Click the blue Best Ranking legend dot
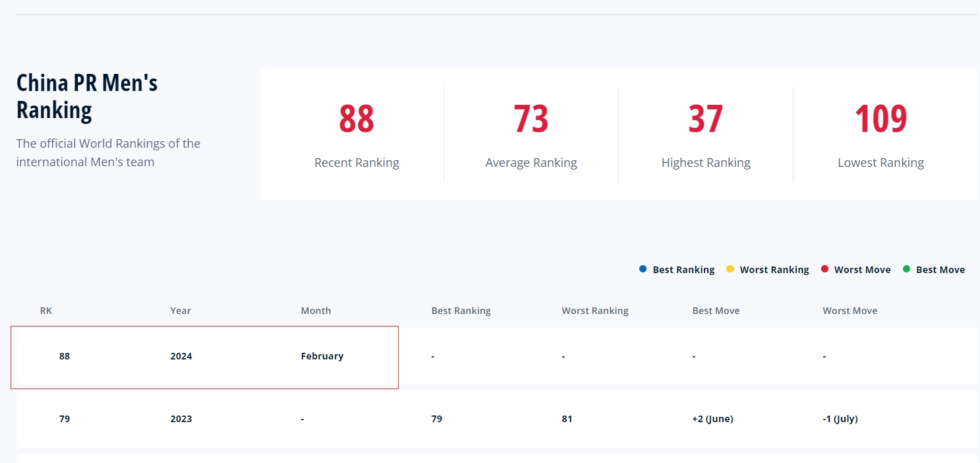980x463 pixels. pyautogui.click(x=643, y=269)
